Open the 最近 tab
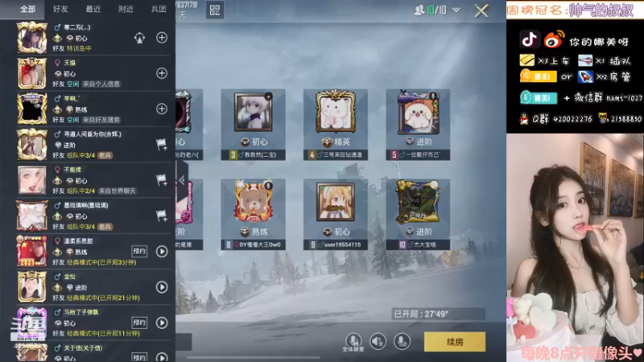This screenshot has height=362, width=644. (x=93, y=9)
